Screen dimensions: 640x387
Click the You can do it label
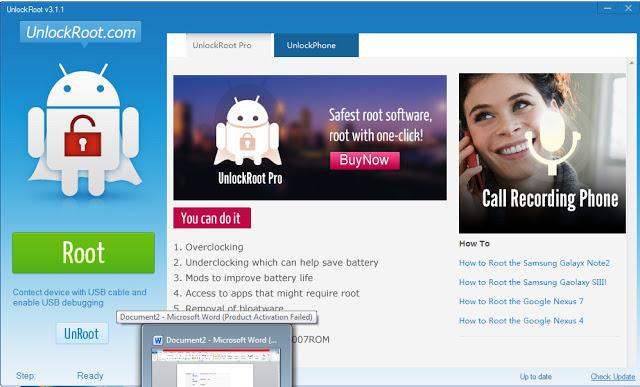point(212,218)
